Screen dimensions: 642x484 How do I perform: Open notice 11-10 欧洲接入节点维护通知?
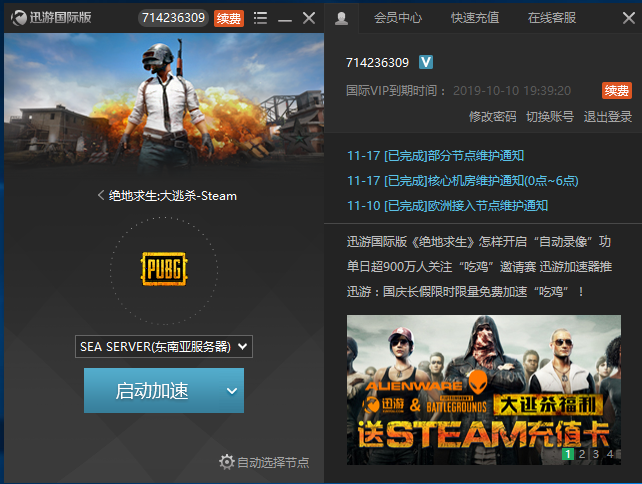coord(448,206)
